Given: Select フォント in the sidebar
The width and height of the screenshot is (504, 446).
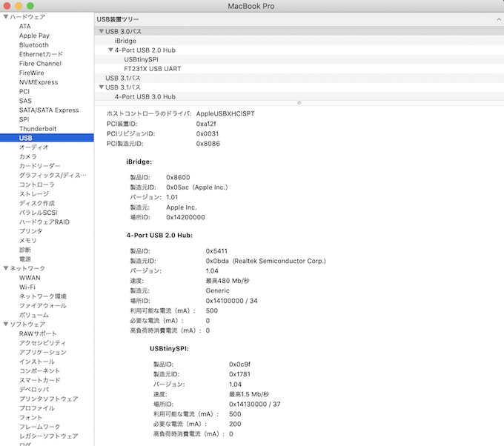Looking at the screenshot, I should click(31, 418).
